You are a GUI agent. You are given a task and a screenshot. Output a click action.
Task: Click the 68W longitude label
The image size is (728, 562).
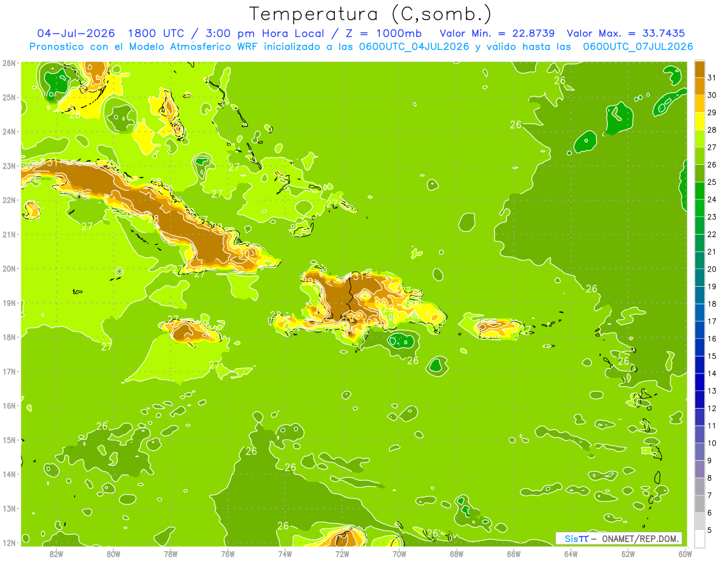point(456,553)
